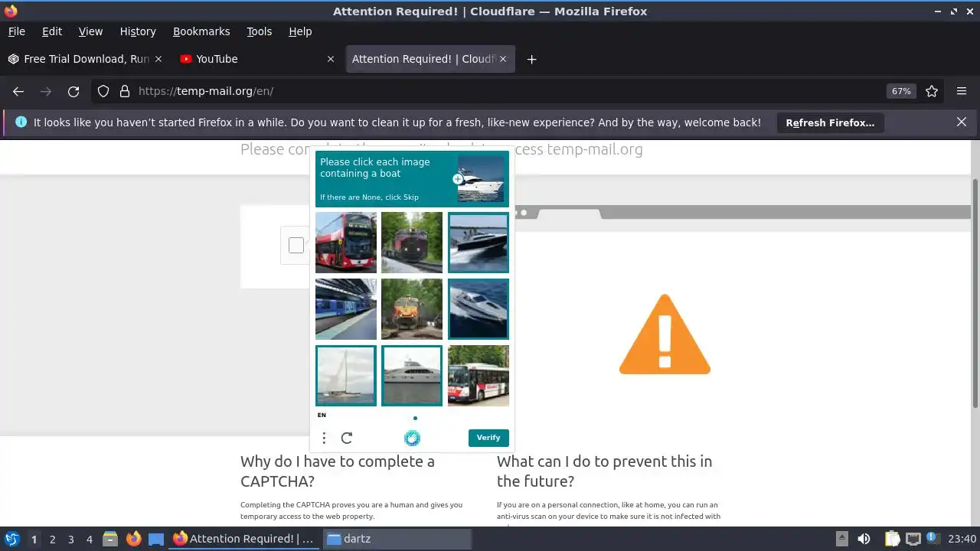Click the Attention Required taskbar window entry
This screenshot has height=551, width=980.
click(243, 539)
